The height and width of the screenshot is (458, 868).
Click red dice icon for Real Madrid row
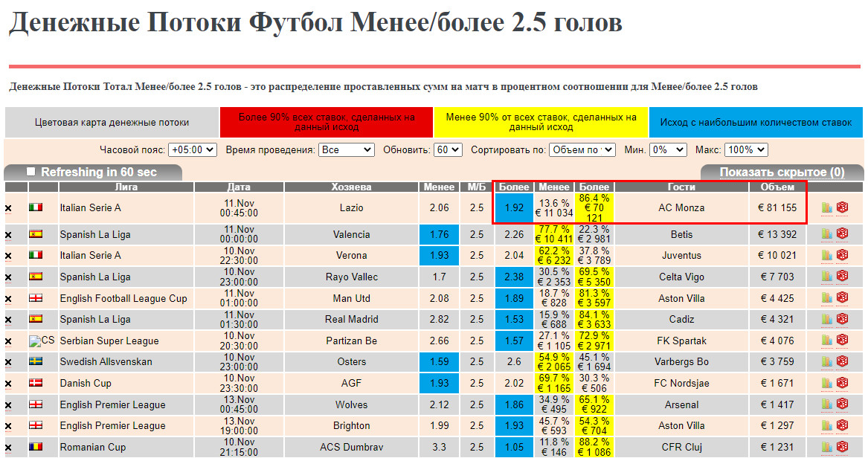pos(842,319)
